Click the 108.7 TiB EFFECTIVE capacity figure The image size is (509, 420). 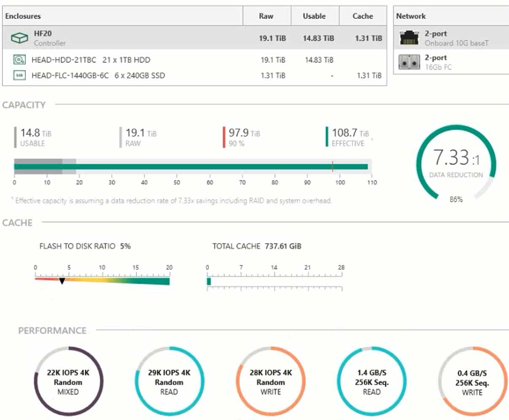click(347, 137)
